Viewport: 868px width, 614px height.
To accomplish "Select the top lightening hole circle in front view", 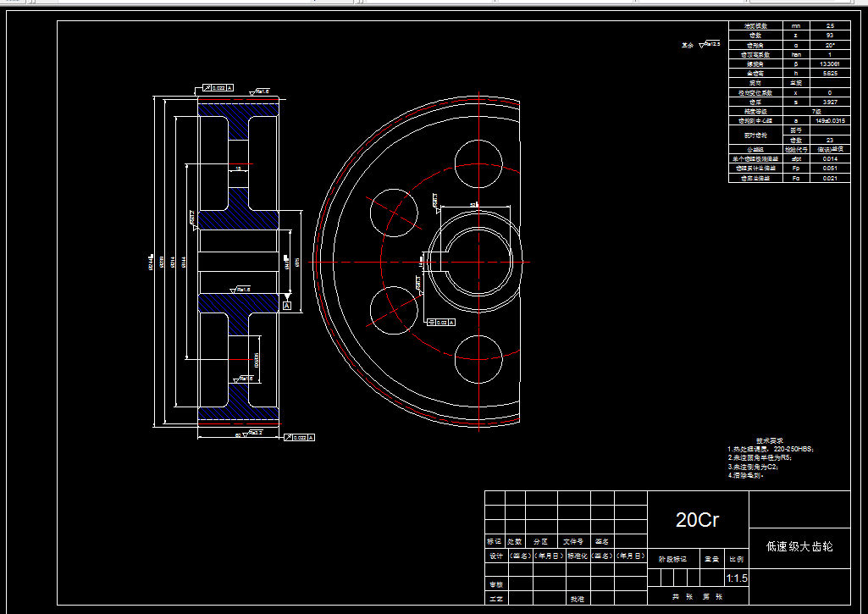I will click(478, 164).
